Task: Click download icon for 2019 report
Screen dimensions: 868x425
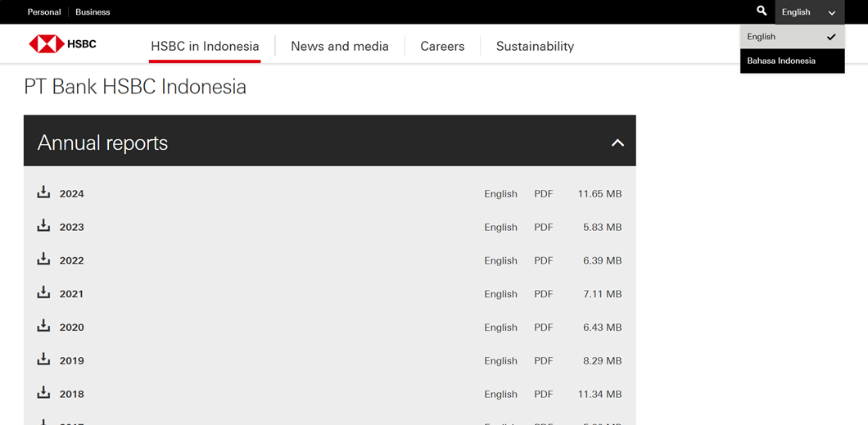Action: [x=43, y=359]
